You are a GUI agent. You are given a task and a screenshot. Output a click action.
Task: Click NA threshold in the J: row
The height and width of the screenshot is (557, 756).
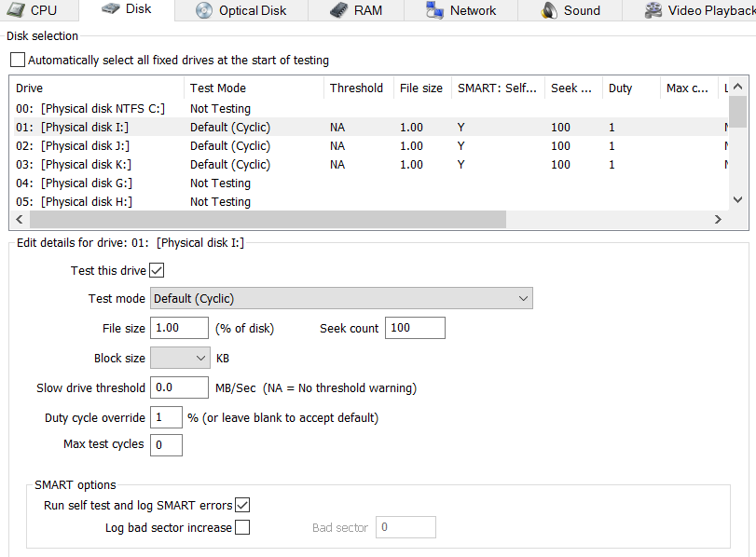click(x=337, y=146)
